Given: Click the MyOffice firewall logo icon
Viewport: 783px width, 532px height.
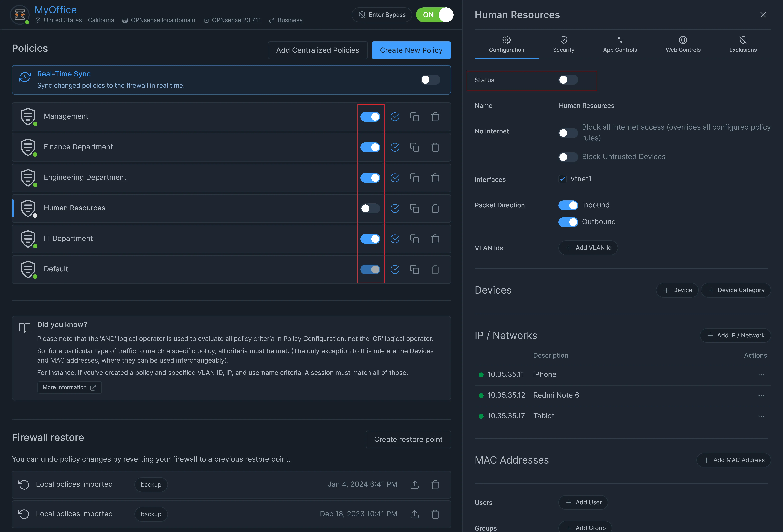Looking at the screenshot, I should click(20, 15).
